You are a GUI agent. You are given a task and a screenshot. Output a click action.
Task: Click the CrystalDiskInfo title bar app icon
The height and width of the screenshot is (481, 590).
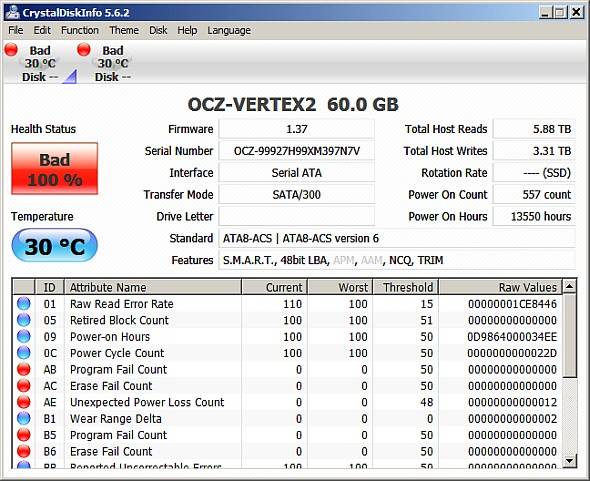[12, 12]
